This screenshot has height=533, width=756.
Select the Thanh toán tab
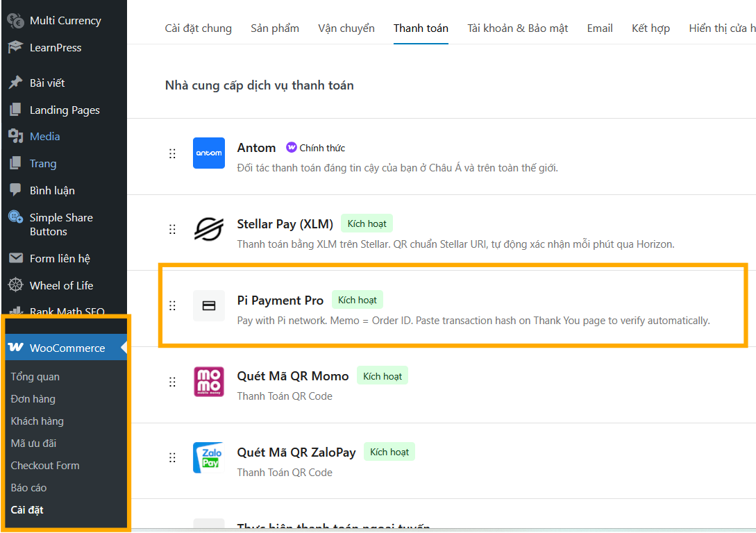tap(421, 28)
